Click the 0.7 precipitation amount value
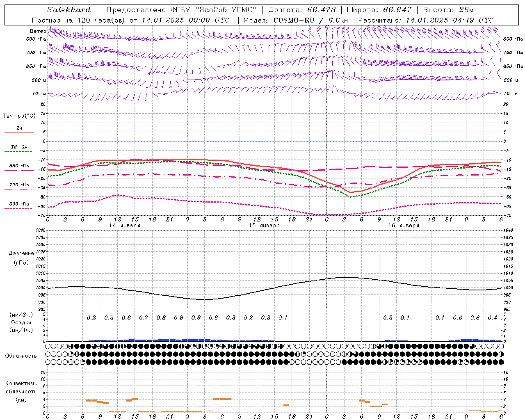Image resolution: width=525 pixels, height=420 pixels. pos(144,317)
